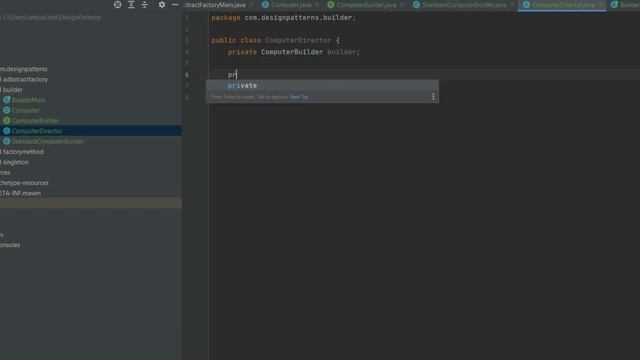Collapse all nodes in the Project panel

[144, 5]
